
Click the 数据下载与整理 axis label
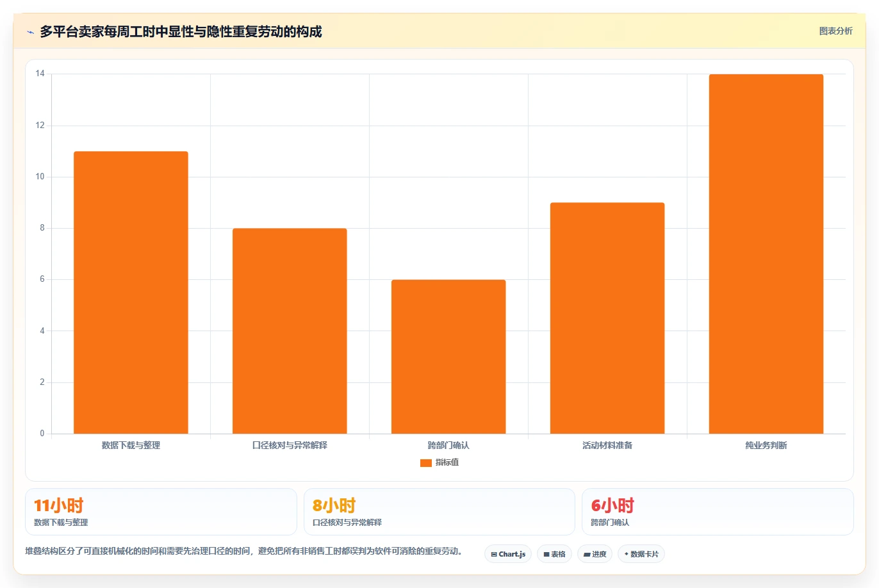[131, 445]
